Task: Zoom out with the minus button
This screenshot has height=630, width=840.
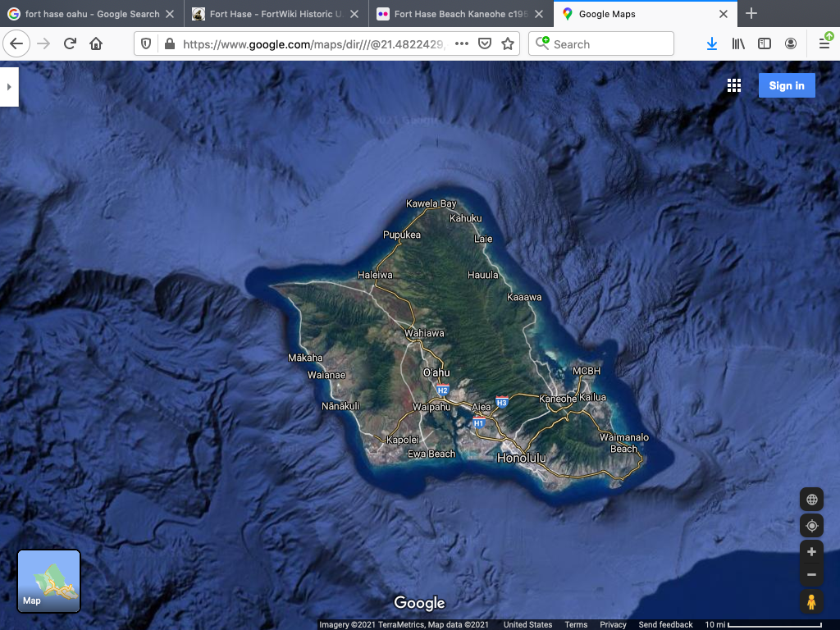Action: [811, 574]
